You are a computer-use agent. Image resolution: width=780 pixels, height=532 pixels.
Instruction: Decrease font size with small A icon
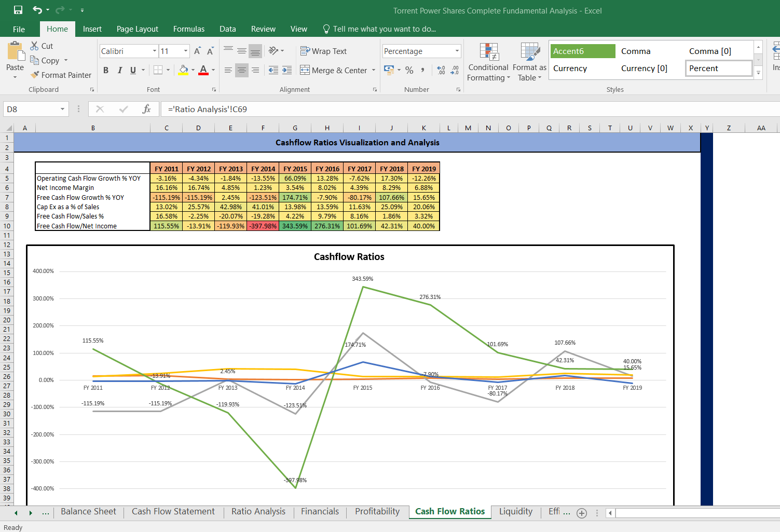(x=210, y=51)
